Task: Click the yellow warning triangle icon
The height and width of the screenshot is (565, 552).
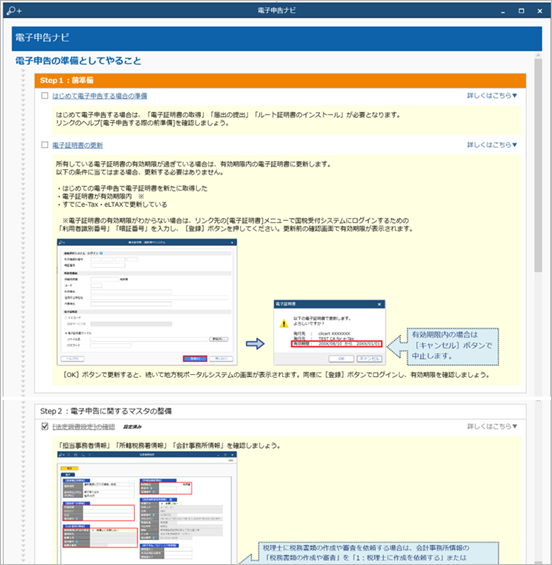Action: coord(284,323)
